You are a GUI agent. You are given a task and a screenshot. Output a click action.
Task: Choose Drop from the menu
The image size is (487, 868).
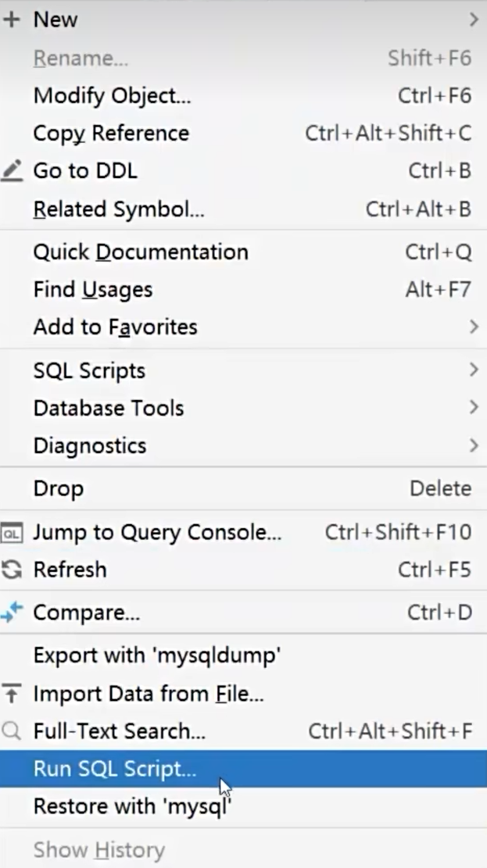pyautogui.click(x=58, y=488)
